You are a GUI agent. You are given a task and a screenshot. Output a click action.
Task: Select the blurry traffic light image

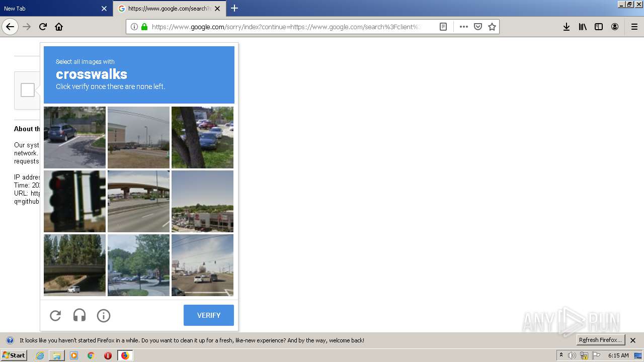coord(74,201)
